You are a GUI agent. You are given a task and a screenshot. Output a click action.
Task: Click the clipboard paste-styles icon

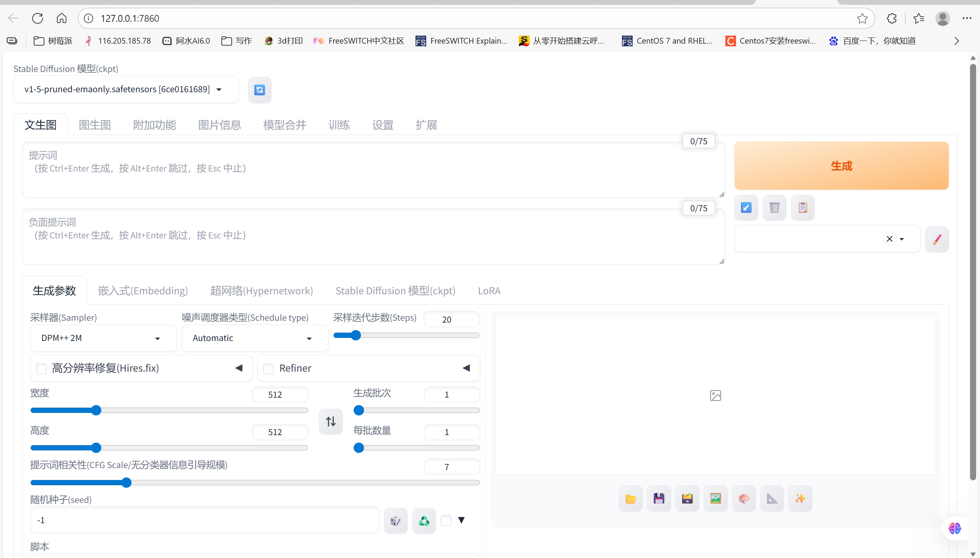tap(802, 207)
